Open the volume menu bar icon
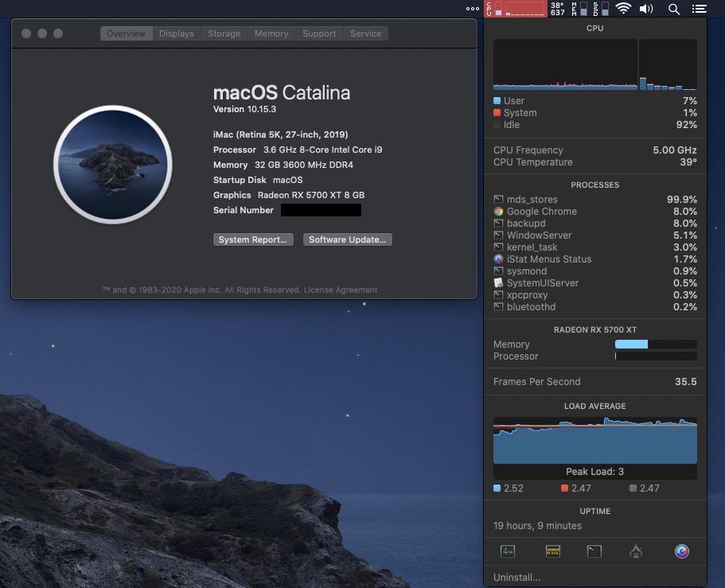The height and width of the screenshot is (588, 725). click(646, 8)
